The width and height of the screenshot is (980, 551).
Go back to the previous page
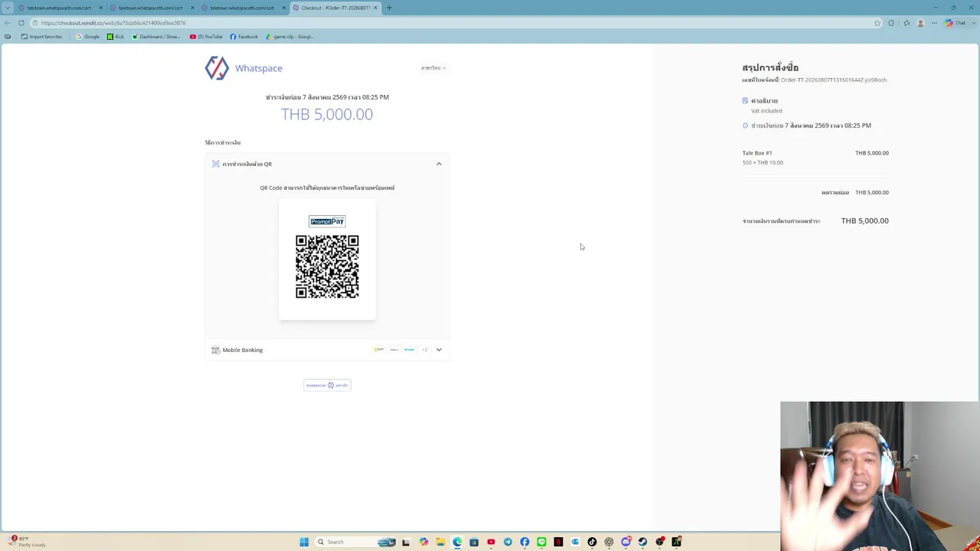(8, 23)
